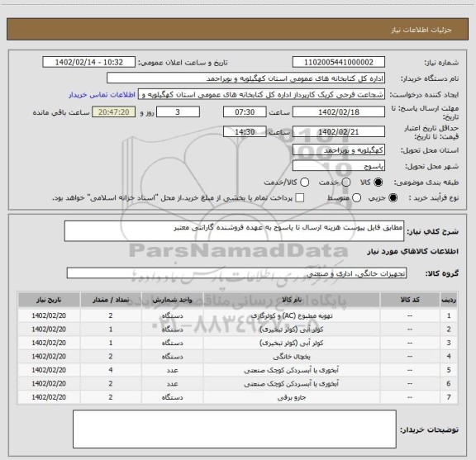Click item name تهویه مطبوع (AC) و کولرگازی
Viewport: 476px width, 460px height.
(292, 315)
